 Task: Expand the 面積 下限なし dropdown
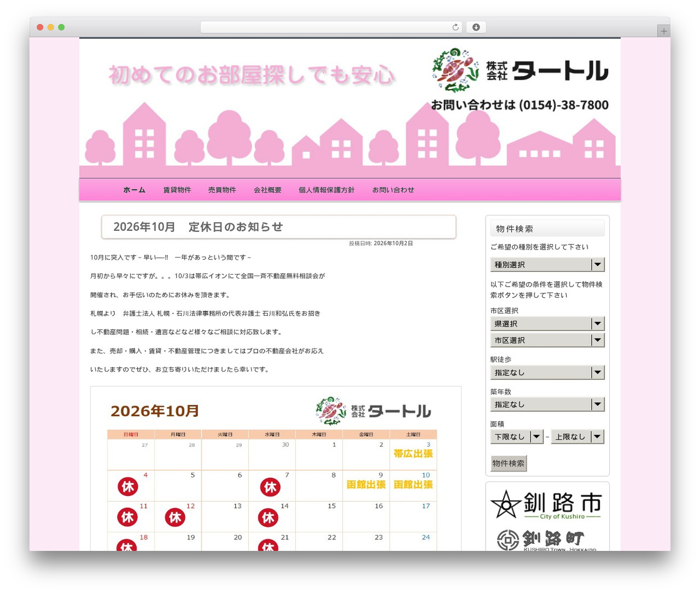(517, 437)
